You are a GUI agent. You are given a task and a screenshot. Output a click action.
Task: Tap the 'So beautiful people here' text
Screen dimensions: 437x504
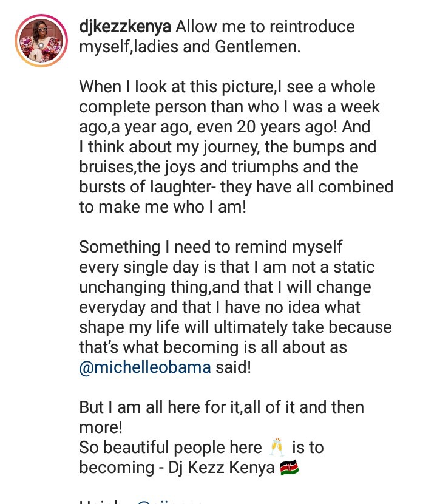[171, 448]
